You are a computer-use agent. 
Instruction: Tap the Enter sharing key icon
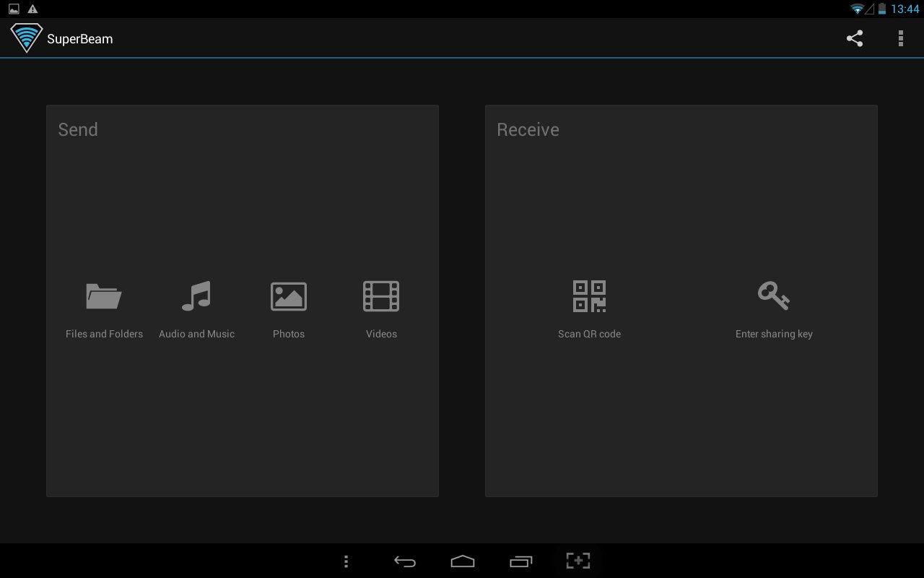point(774,296)
